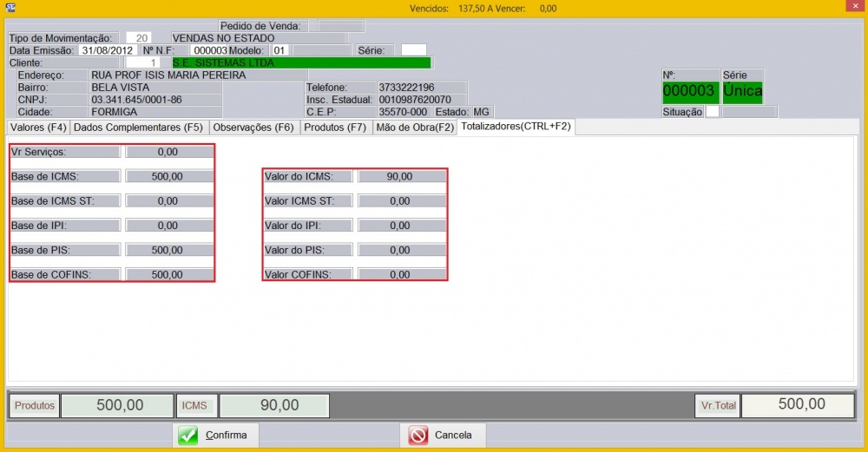Open the Valores (F4) tab
Screen dimensions: 868x452
pos(38,128)
